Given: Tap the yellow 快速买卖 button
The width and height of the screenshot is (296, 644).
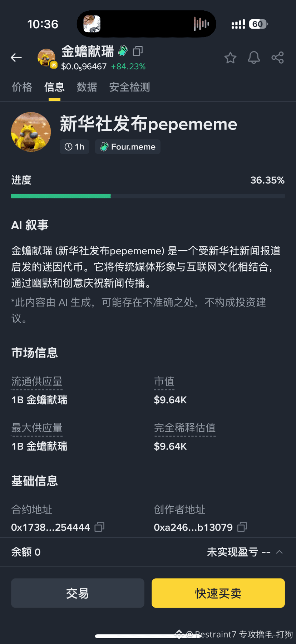Looking at the screenshot, I should (218, 593).
